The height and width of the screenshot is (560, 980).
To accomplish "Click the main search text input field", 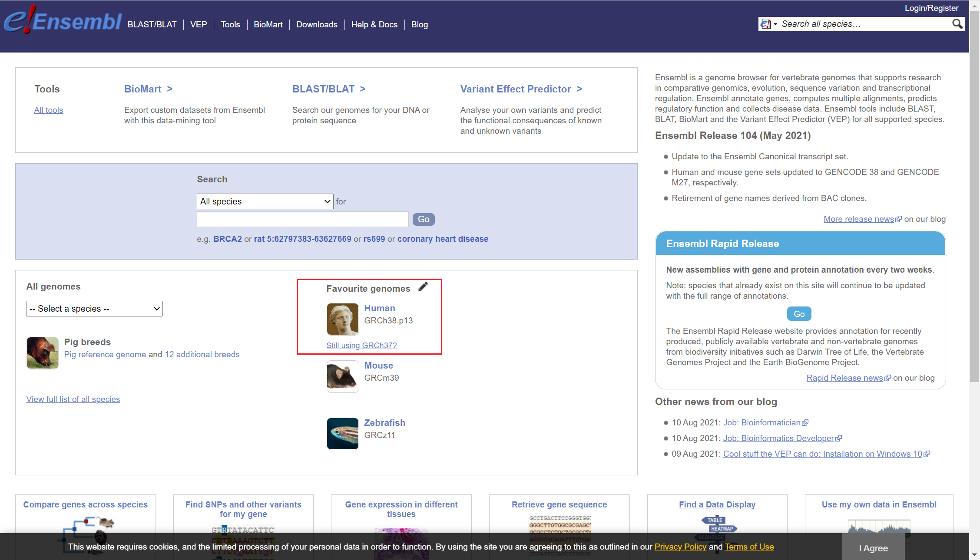I will point(302,219).
